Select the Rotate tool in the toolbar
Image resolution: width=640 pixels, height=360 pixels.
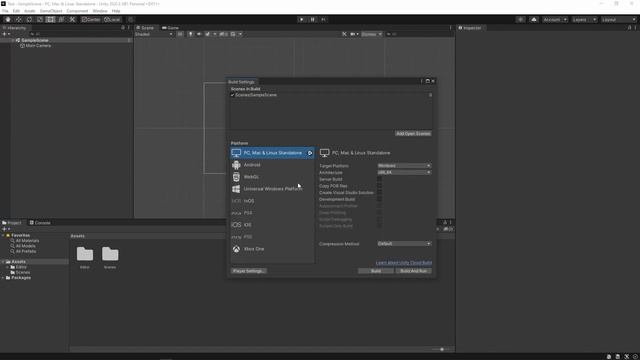point(29,20)
